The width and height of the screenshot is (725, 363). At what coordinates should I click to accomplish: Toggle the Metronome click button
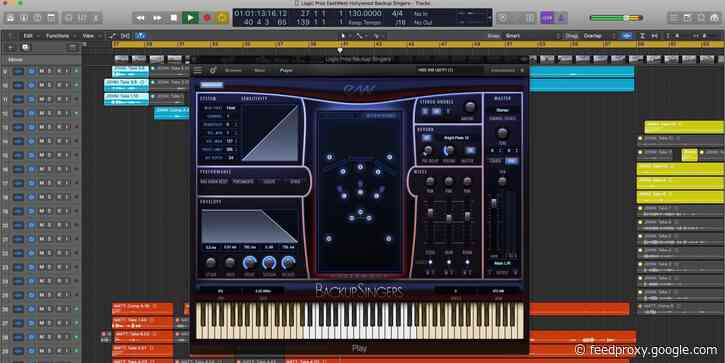click(561, 18)
